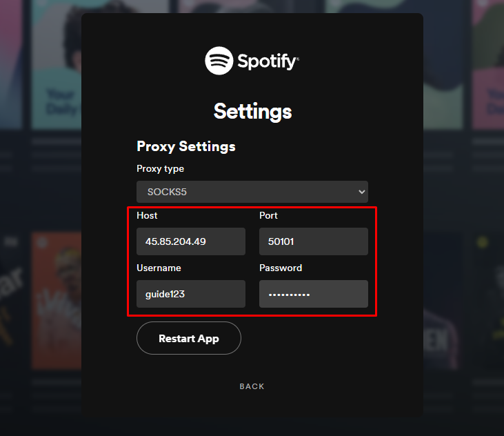Viewport: 504px width, 436px height.
Task: Click the Spotify wordmark text
Action: (268, 61)
